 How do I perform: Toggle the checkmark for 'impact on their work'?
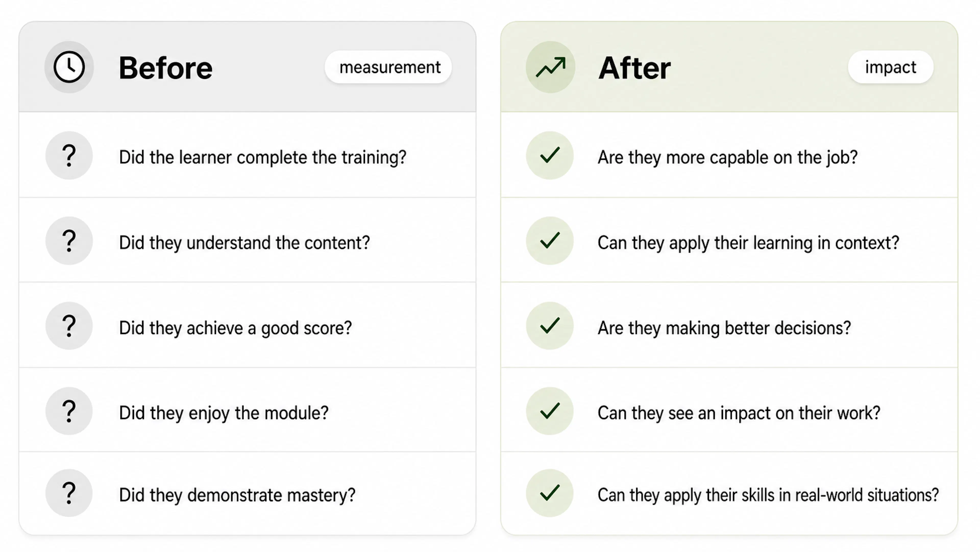[550, 411]
